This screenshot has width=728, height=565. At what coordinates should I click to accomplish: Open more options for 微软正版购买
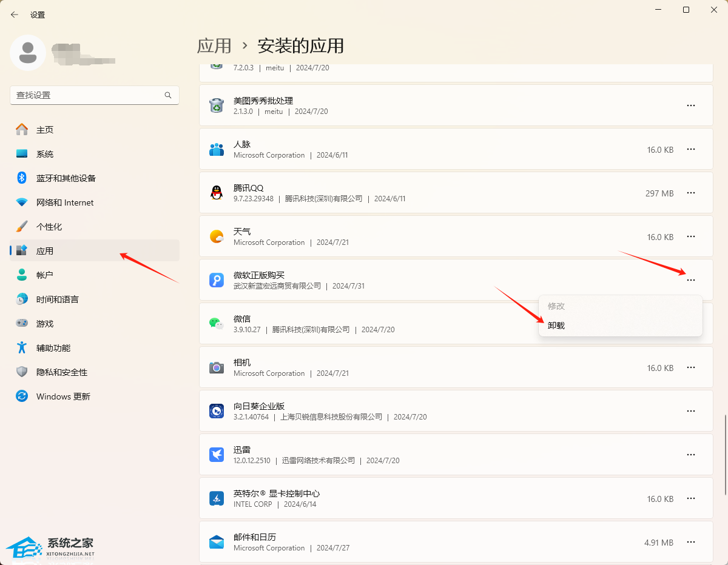click(690, 280)
